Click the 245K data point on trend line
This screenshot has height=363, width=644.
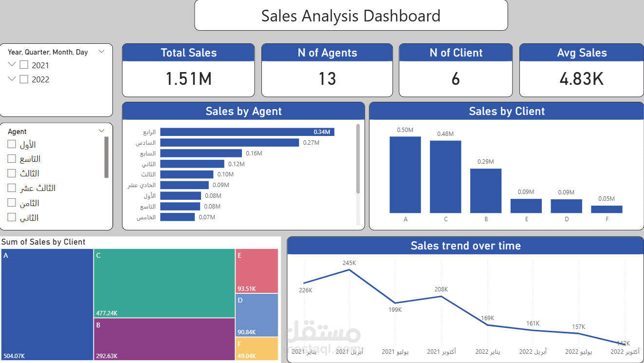350,269
